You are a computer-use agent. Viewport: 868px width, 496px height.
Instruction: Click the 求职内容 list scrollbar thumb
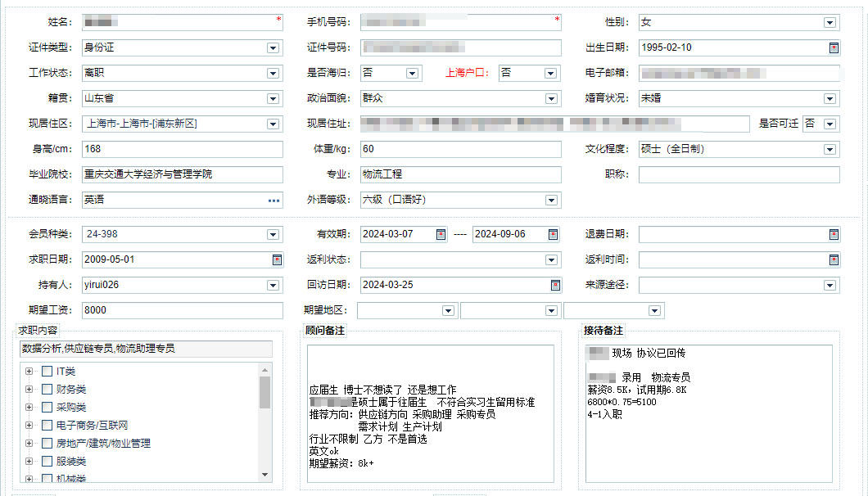tap(264, 393)
